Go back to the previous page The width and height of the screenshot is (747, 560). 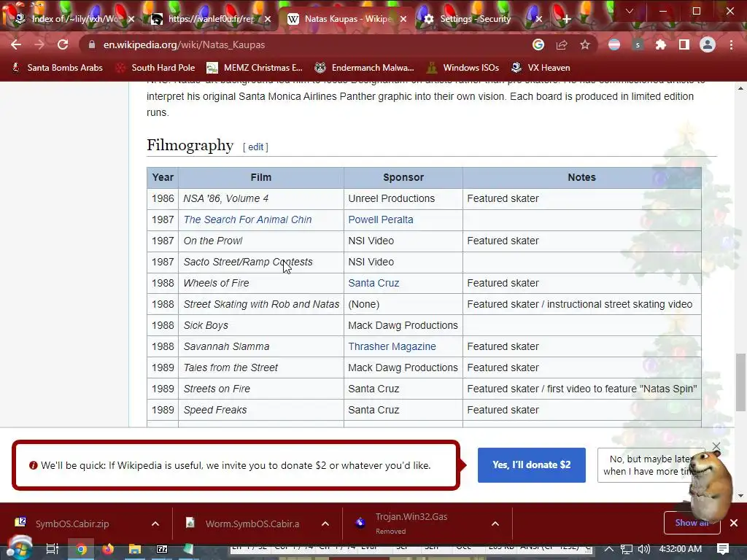16,44
